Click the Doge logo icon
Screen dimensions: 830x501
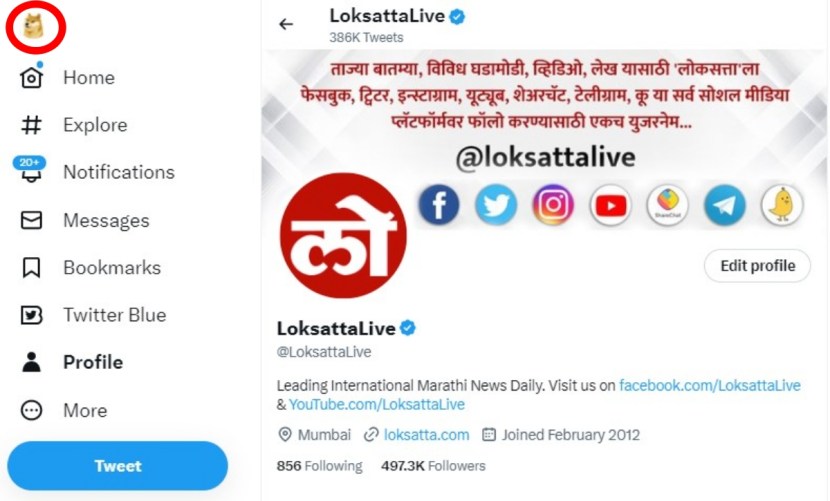click(34, 28)
